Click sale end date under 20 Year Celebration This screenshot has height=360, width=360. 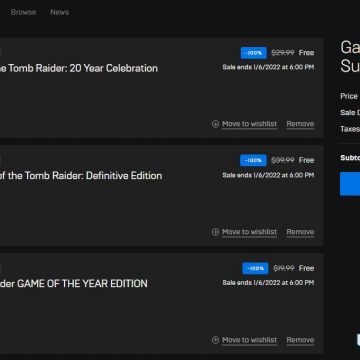pyautogui.click(x=268, y=67)
